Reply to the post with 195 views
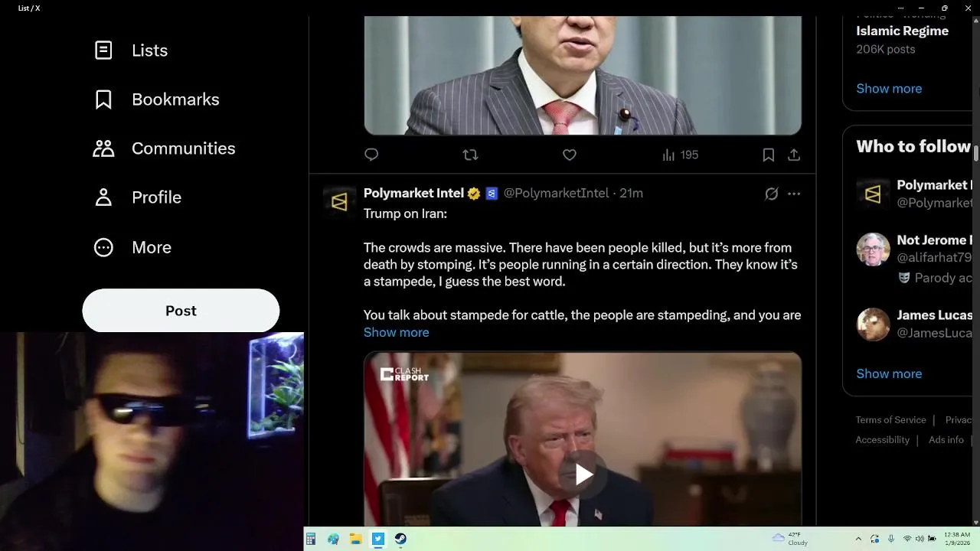The image size is (980, 551). click(x=371, y=155)
